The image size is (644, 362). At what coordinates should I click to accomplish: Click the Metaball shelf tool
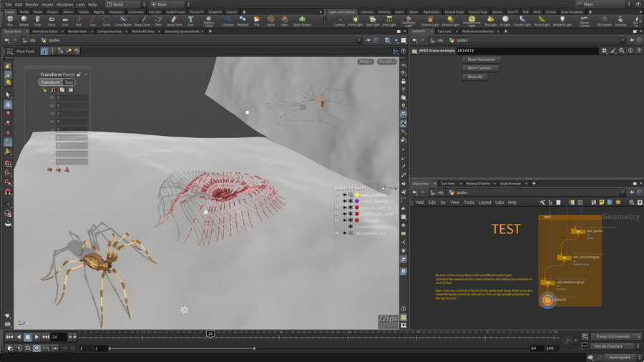point(243,21)
